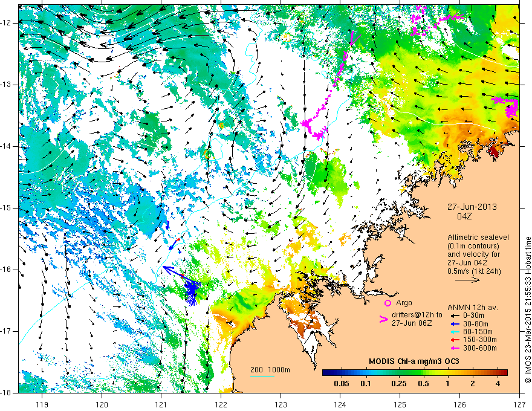The height and width of the screenshot is (411, 532).
Task: Click longitude axis label 119
Action: click(42, 405)
